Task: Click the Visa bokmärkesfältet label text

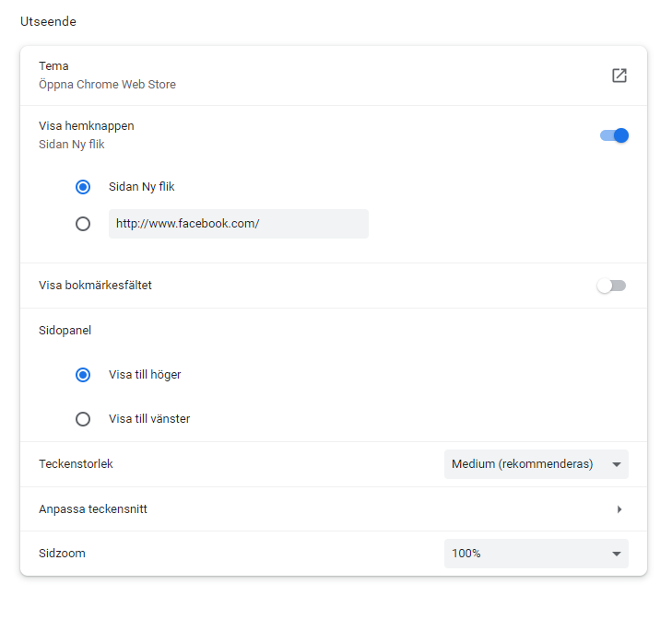Action: 95,286
